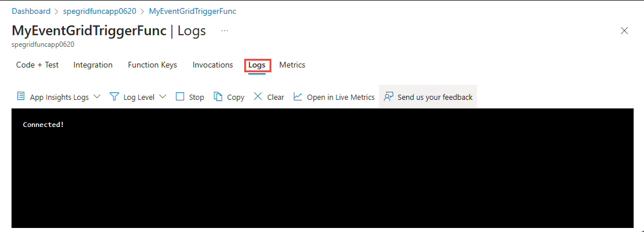Go to the Function Keys tab

tap(152, 65)
